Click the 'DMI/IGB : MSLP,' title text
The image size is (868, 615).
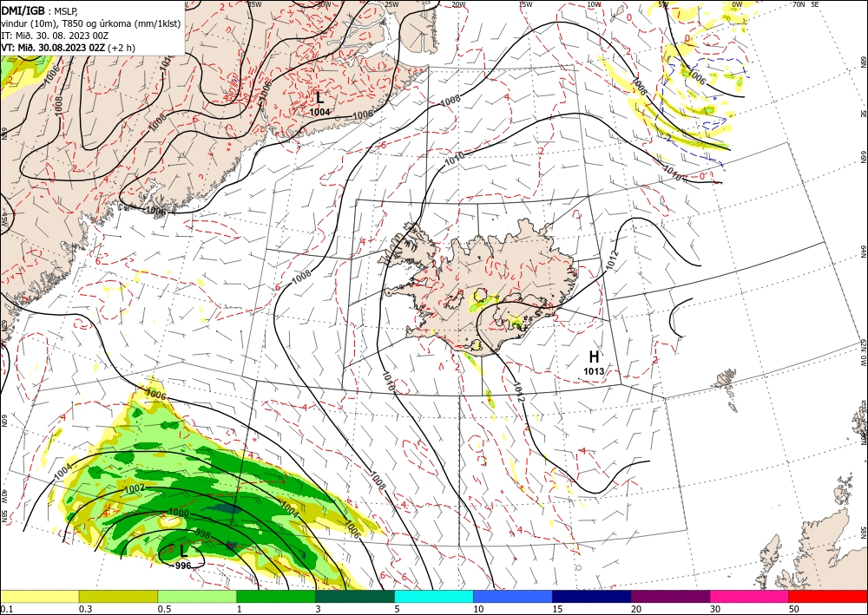[40, 10]
